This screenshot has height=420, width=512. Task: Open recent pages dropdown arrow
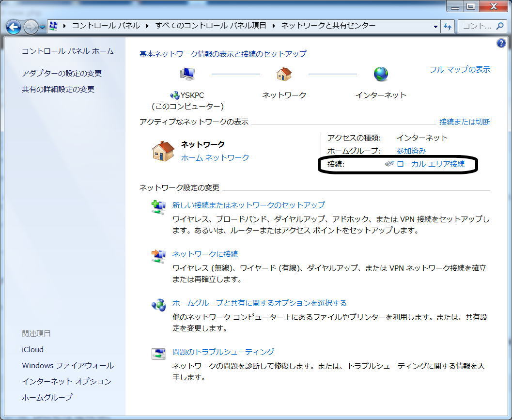pyautogui.click(x=43, y=27)
